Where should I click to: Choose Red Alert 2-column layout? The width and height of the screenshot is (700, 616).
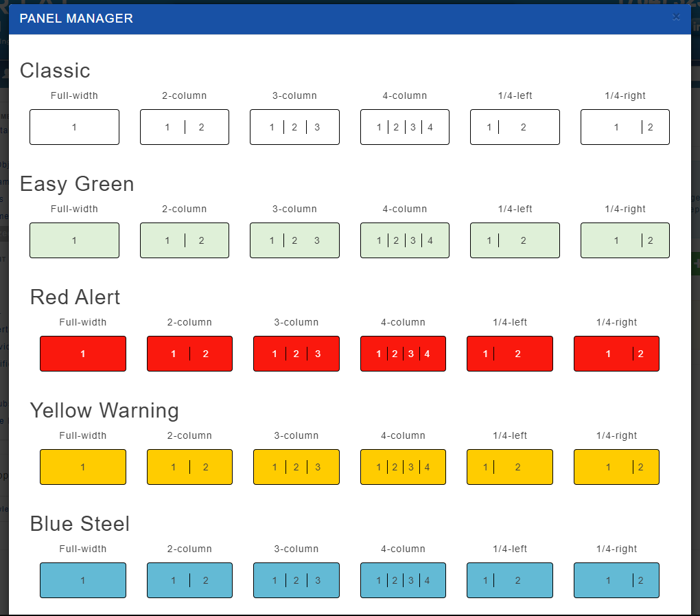coord(189,354)
